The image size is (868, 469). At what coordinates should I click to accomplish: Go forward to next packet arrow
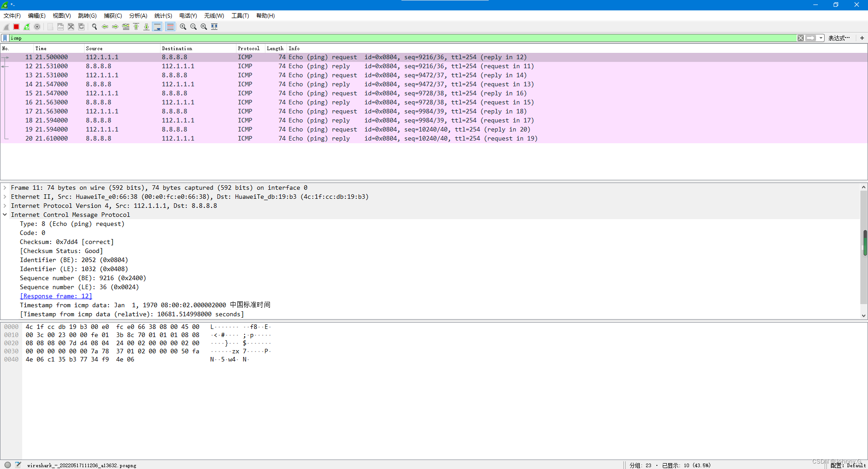[x=115, y=27]
